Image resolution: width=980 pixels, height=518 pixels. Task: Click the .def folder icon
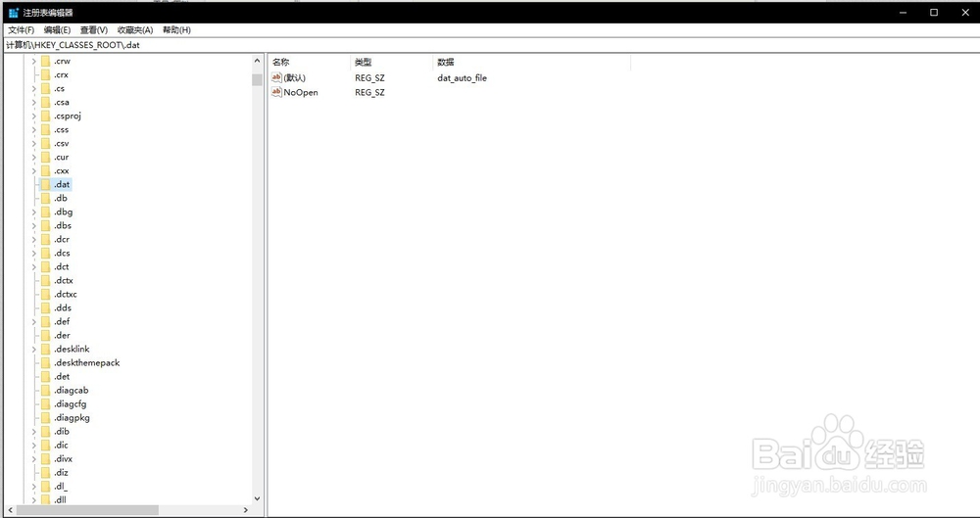coord(45,322)
